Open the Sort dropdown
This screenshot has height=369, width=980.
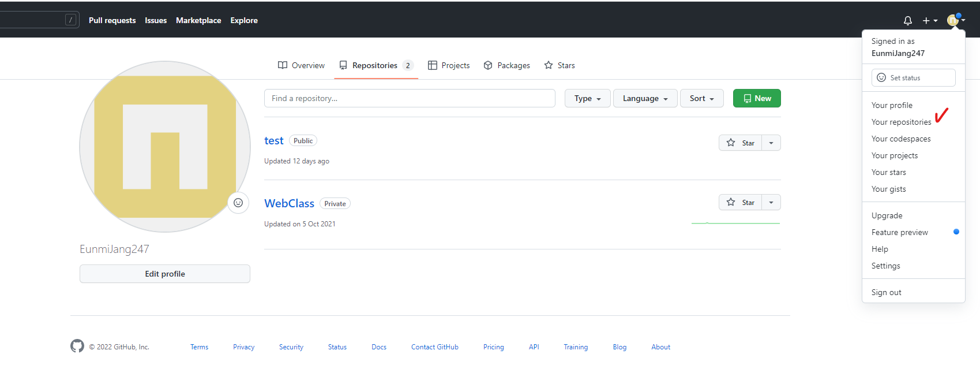coord(701,98)
